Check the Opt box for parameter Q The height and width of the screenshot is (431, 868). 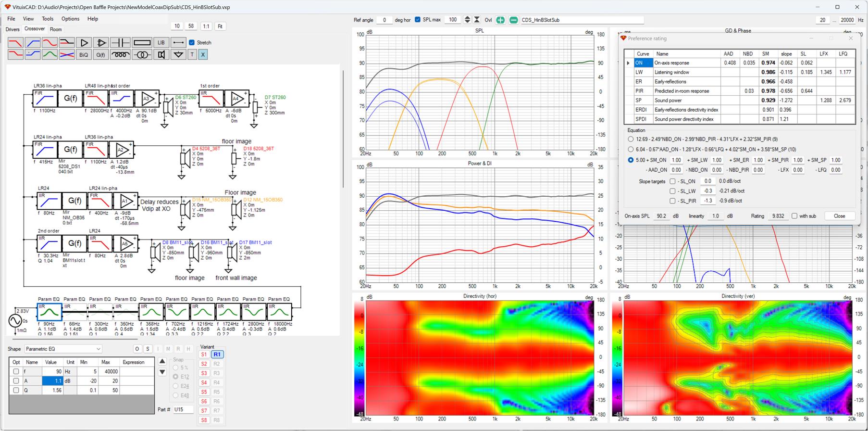click(x=16, y=390)
